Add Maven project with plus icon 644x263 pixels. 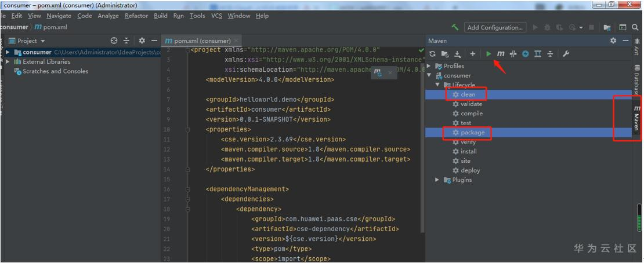473,54
